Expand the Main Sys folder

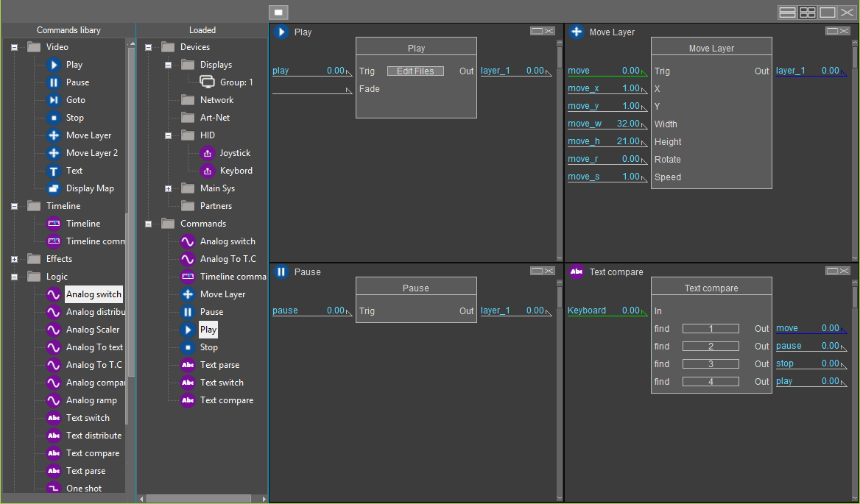(x=168, y=188)
